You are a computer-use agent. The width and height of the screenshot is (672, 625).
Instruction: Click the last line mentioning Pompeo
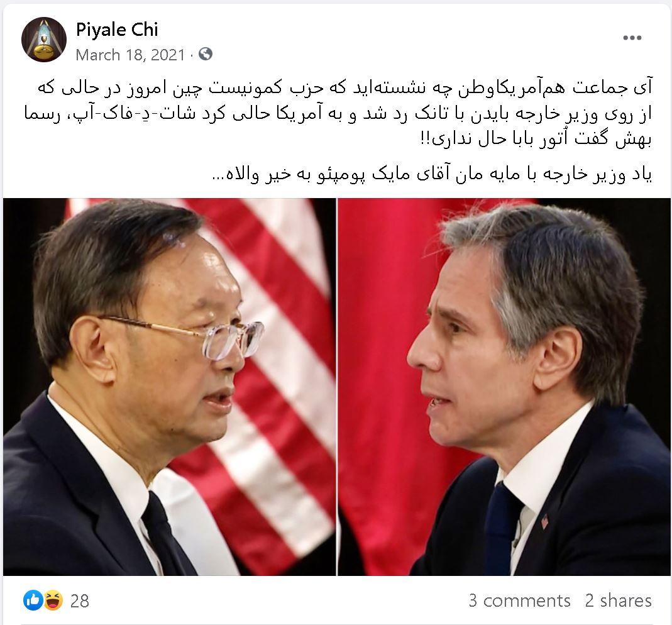[x=432, y=174]
